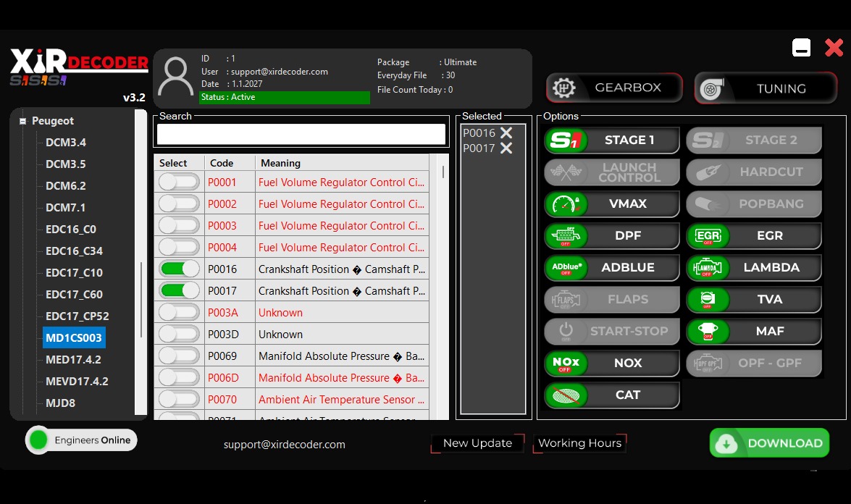The image size is (851, 504).
Task: Click the Start-Stop power icon
Action: [x=566, y=332]
